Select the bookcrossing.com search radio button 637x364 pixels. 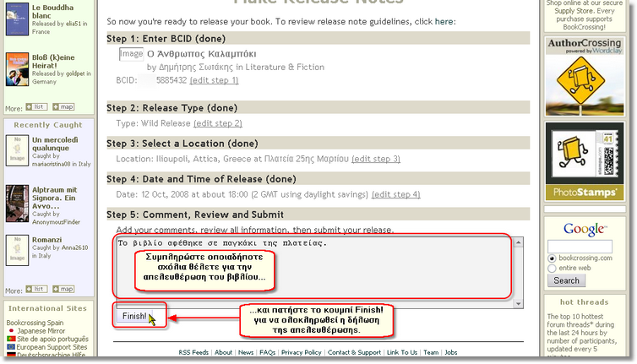pyautogui.click(x=552, y=258)
